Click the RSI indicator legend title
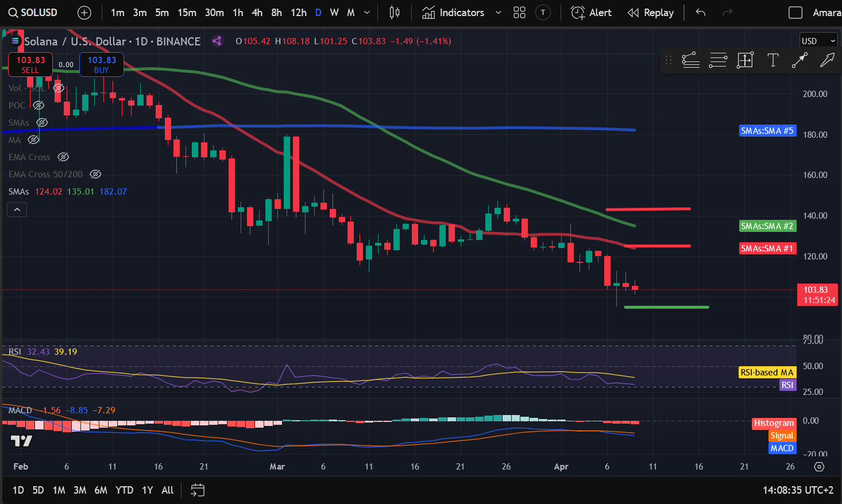This screenshot has width=842, height=504. [x=15, y=352]
